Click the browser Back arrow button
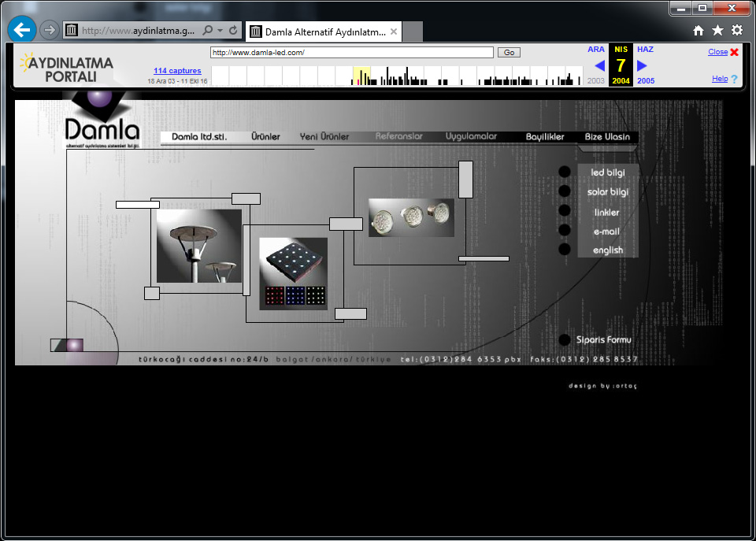 point(22,30)
